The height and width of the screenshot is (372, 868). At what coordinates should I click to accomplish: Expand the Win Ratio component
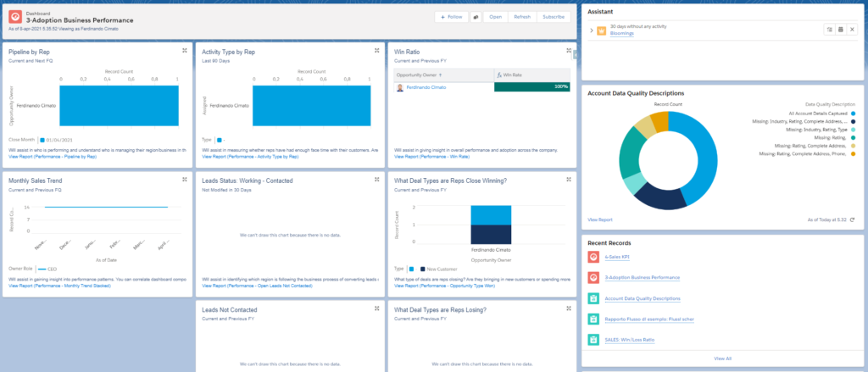click(x=569, y=50)
